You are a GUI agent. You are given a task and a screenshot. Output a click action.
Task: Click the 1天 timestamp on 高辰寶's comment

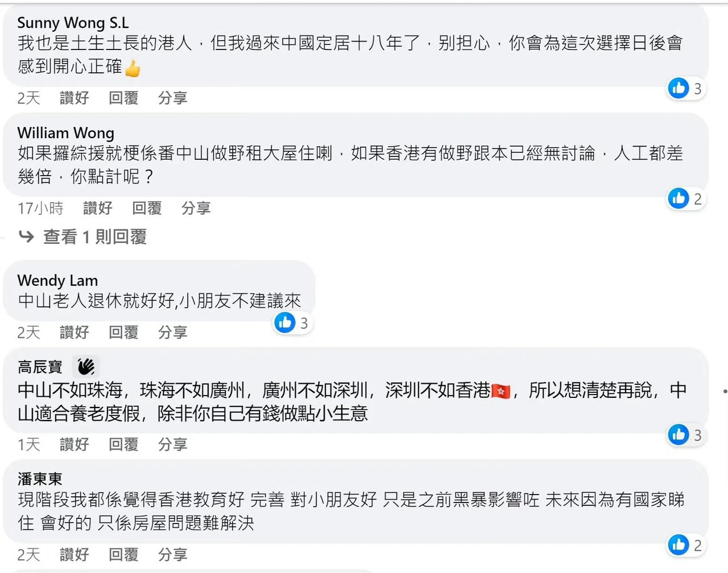(28, 444)
